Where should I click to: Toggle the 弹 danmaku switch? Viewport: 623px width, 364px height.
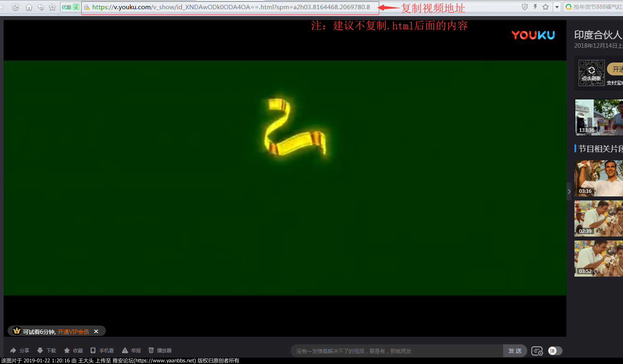pos(555,351)
